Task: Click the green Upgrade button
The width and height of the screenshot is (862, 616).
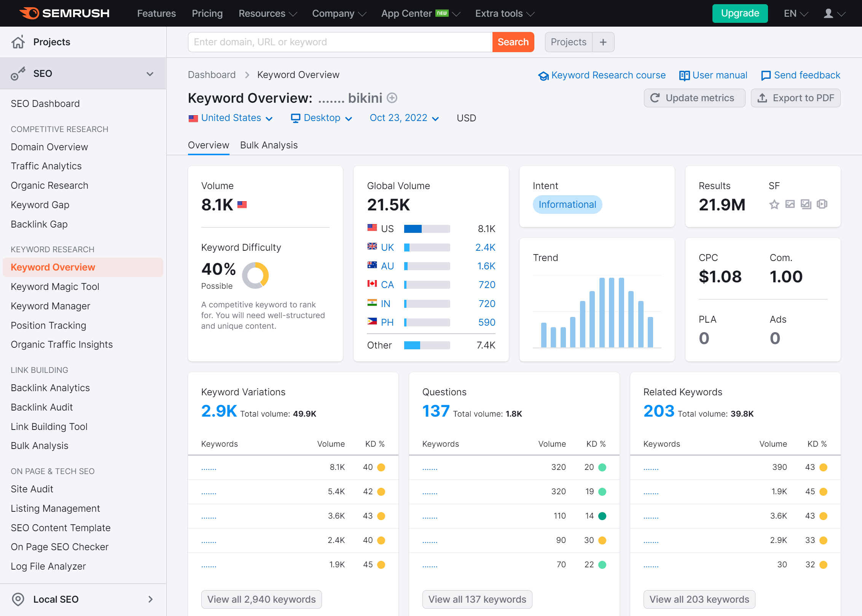Action: tap(740, 13)
